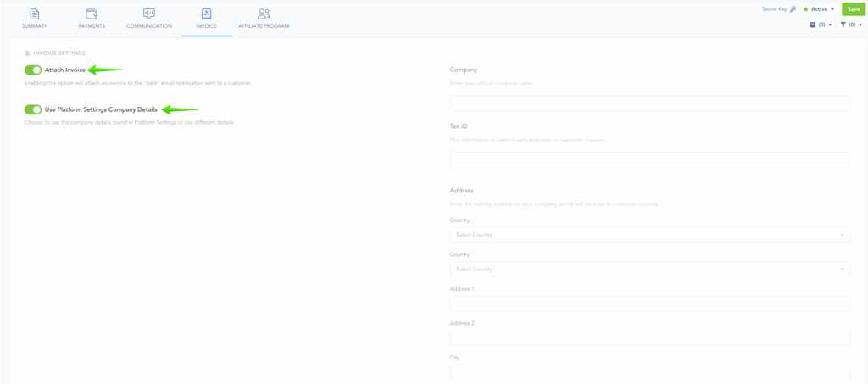Click the Communication chat icon

(x=149, y=14)
